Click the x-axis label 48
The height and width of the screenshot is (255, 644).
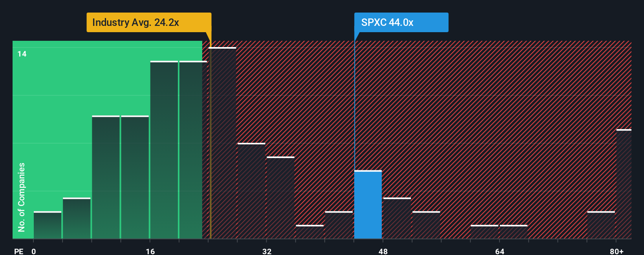tap(383, 251)
